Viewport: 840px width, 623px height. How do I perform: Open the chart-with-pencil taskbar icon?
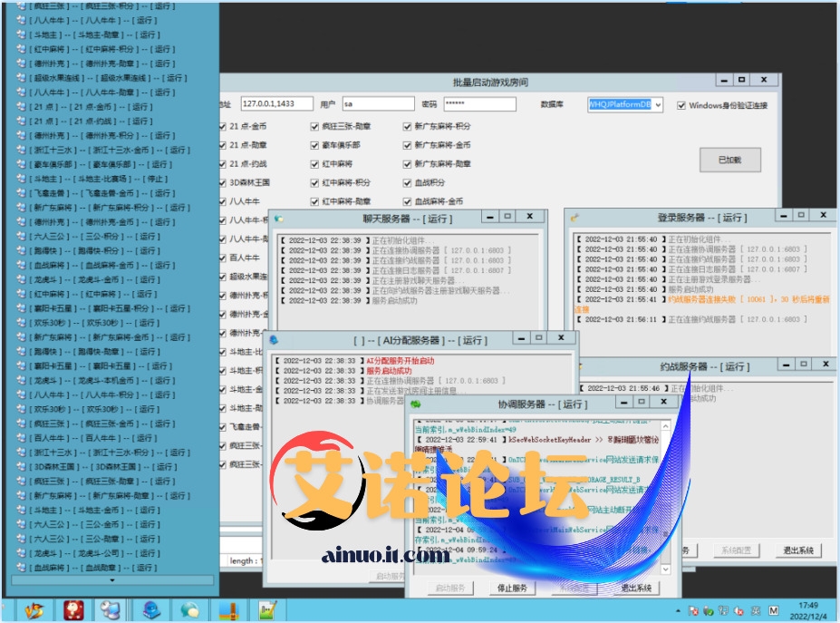(267, 610)
